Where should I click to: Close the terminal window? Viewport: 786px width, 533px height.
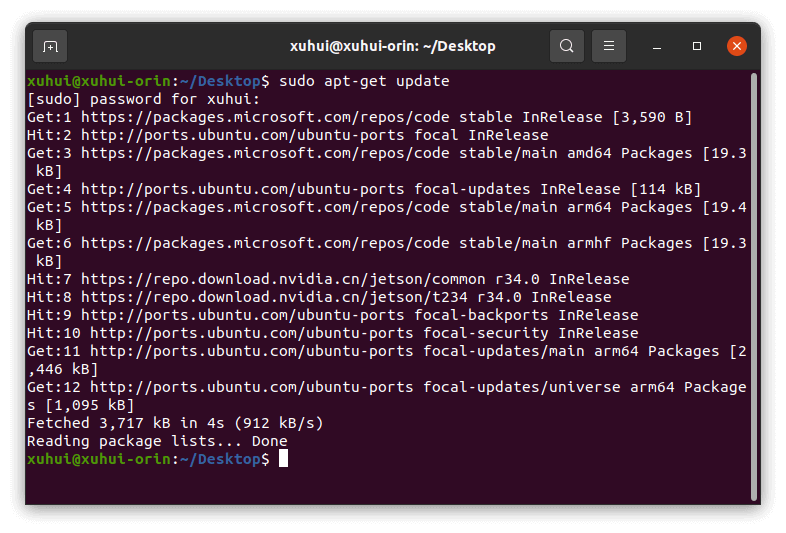point(737,46)
